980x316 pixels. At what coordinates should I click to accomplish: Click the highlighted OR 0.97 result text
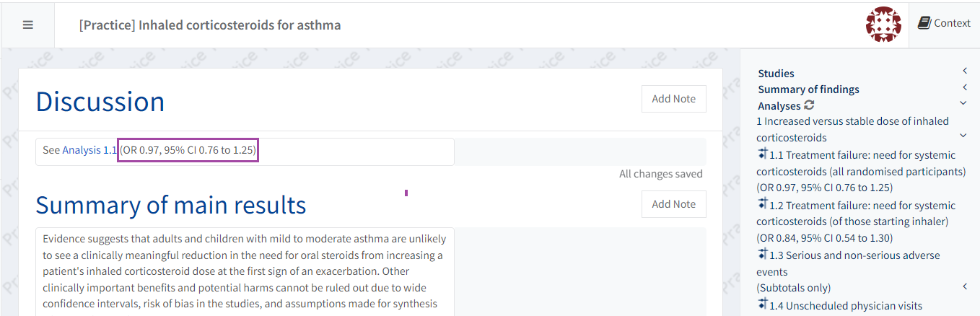click(188, 150)
